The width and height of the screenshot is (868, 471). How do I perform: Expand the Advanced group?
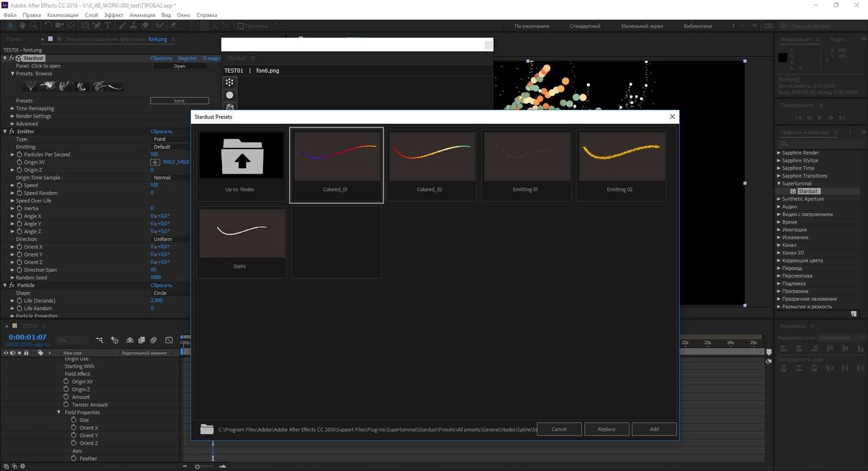coord(12,124)
